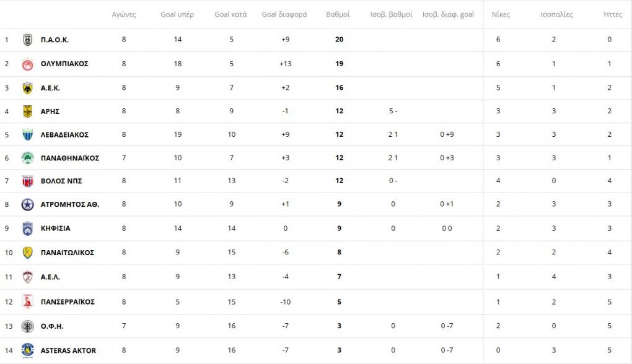Click the Goal διαφορά column header
The height and width of the screenshot is (364, 632).
(284, 14)
